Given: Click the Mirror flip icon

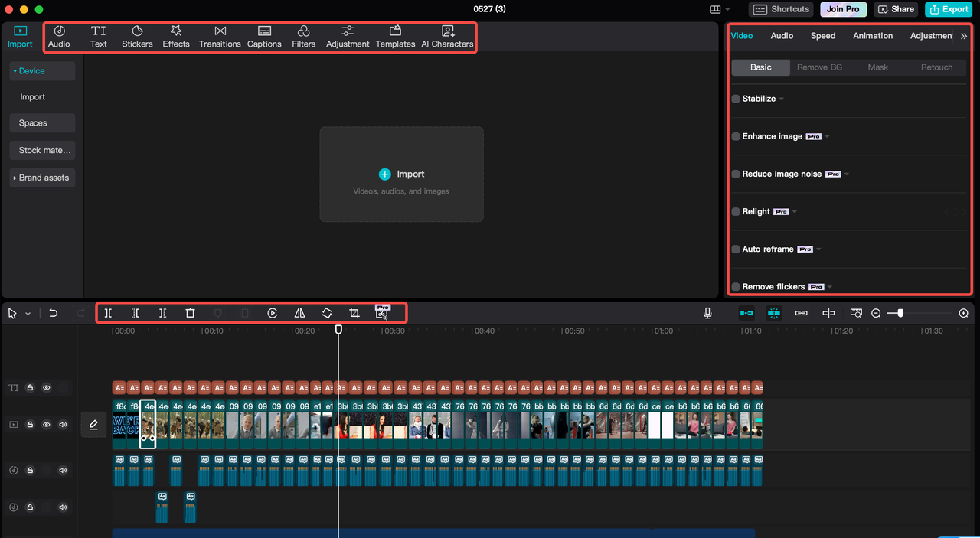Looking at the screenshot, I should [300, 313].
